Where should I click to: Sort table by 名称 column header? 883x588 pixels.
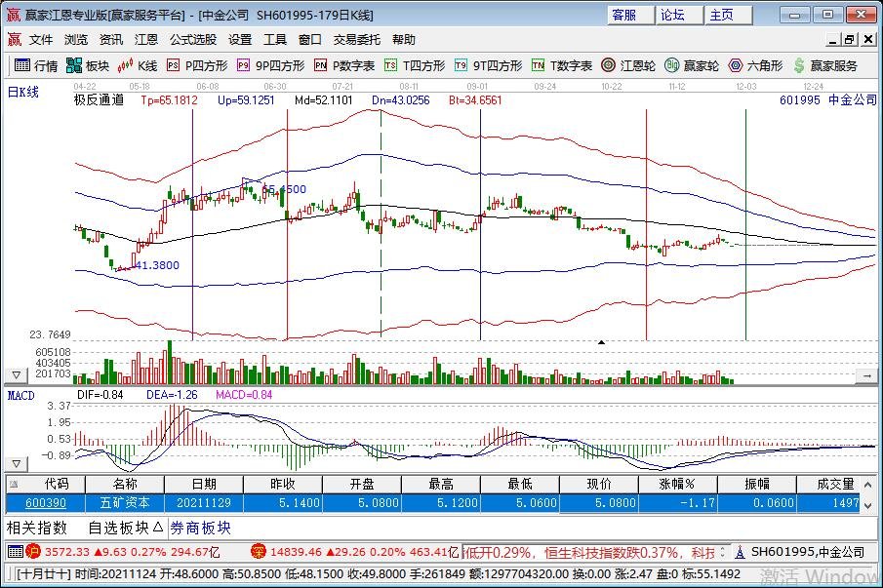coord(125,484)
